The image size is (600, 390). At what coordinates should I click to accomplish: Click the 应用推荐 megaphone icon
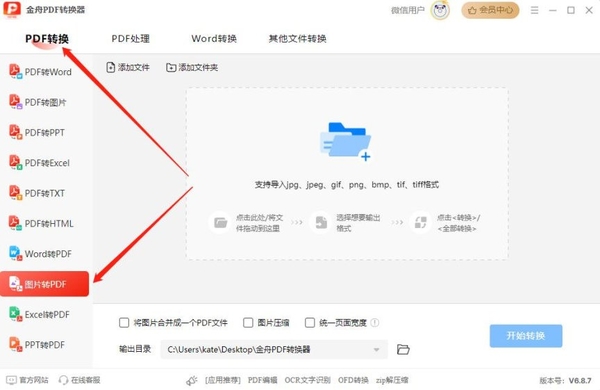click(x=192, y=380)
